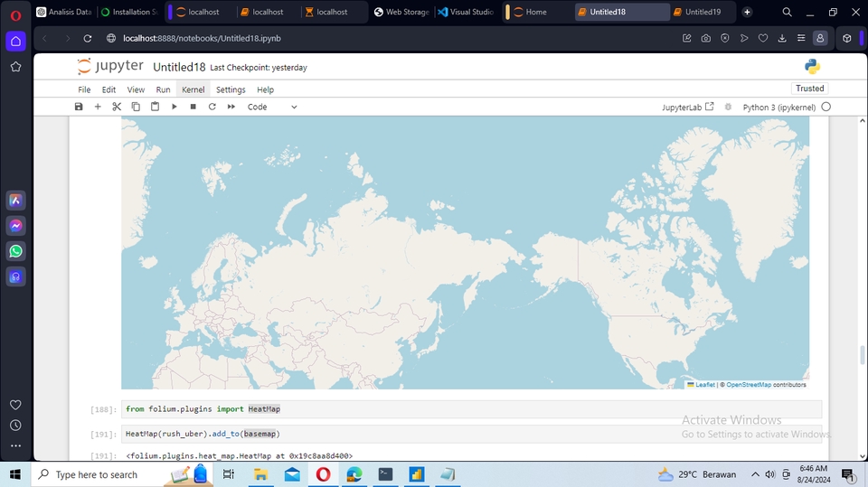
Task: Open the cell type Code dropdown
Action: pyautogui.click(x=272, y=107)
